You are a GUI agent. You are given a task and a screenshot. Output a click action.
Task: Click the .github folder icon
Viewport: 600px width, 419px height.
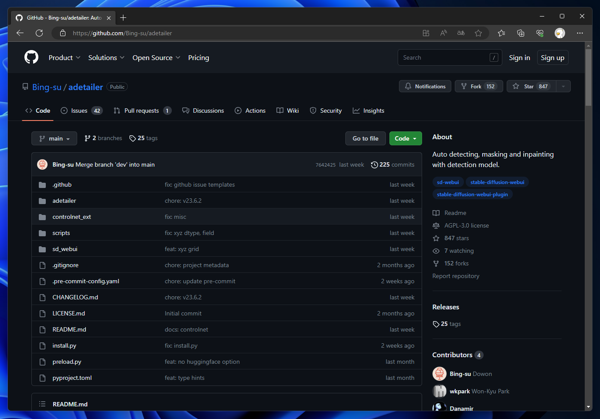pyautogui.click(x=42, y=185)
